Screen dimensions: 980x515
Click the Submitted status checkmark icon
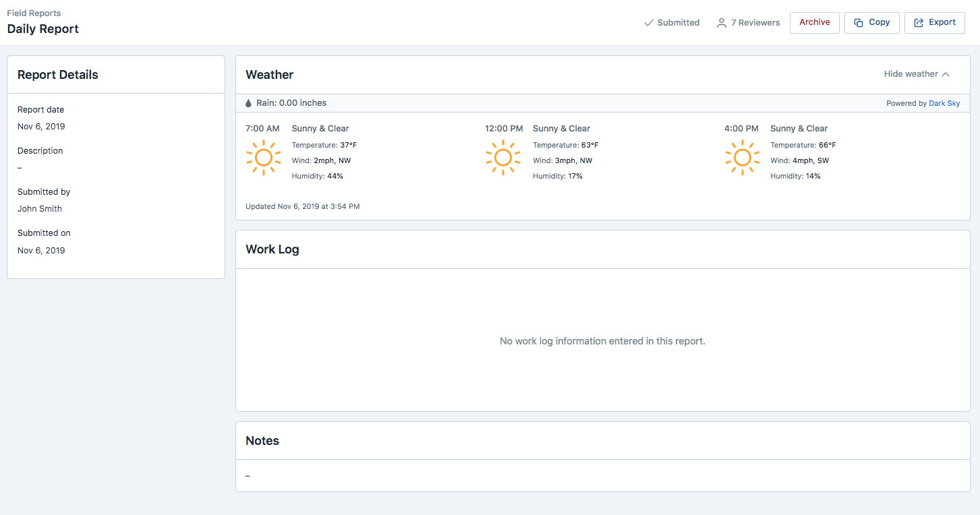649,22
